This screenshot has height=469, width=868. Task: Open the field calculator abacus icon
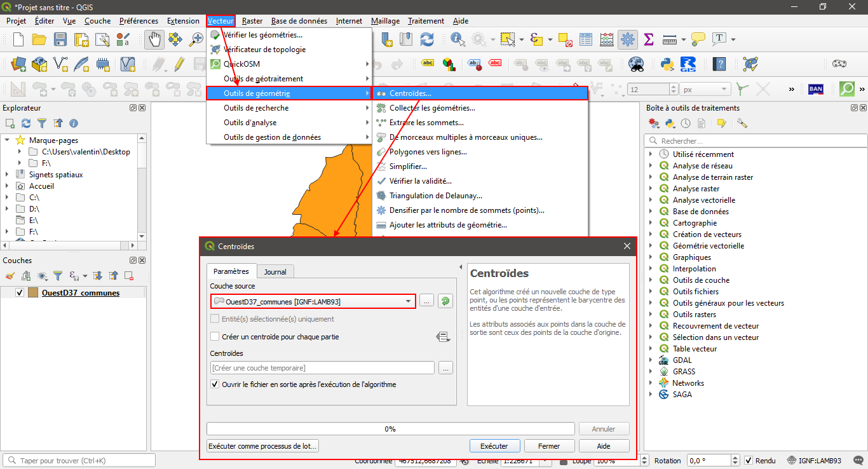607,39
